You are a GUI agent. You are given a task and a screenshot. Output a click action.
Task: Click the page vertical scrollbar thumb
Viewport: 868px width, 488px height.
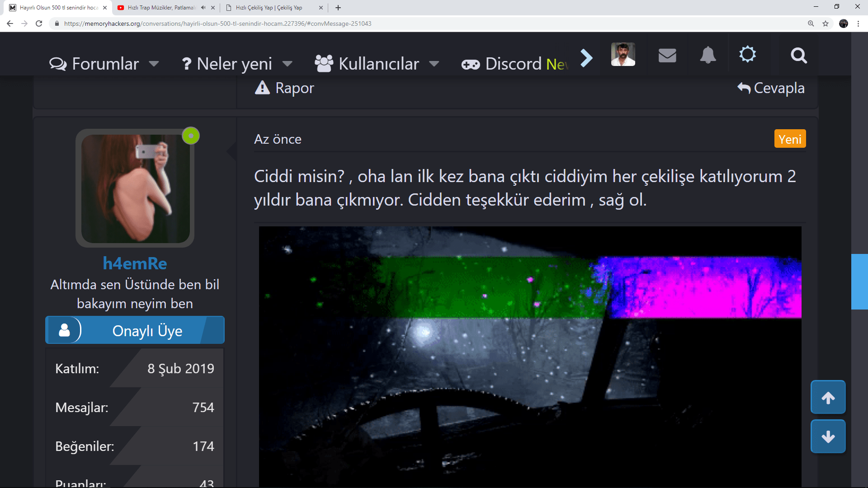(859, 282)
